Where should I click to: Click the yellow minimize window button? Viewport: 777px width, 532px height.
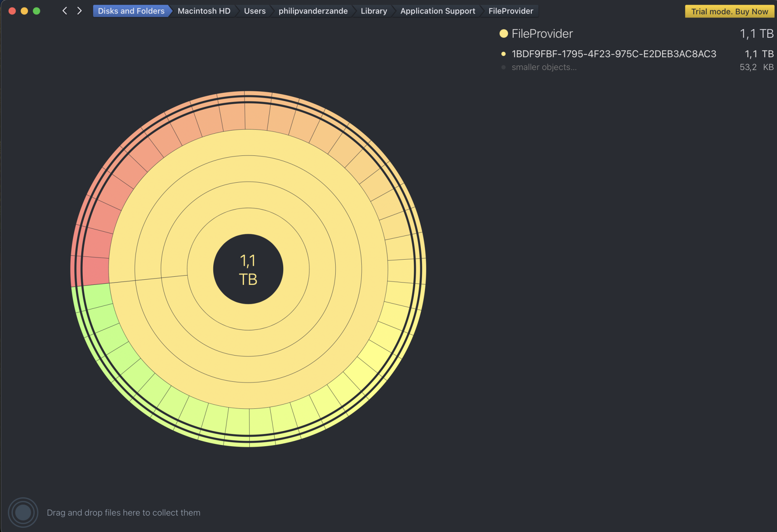[24, 11]
